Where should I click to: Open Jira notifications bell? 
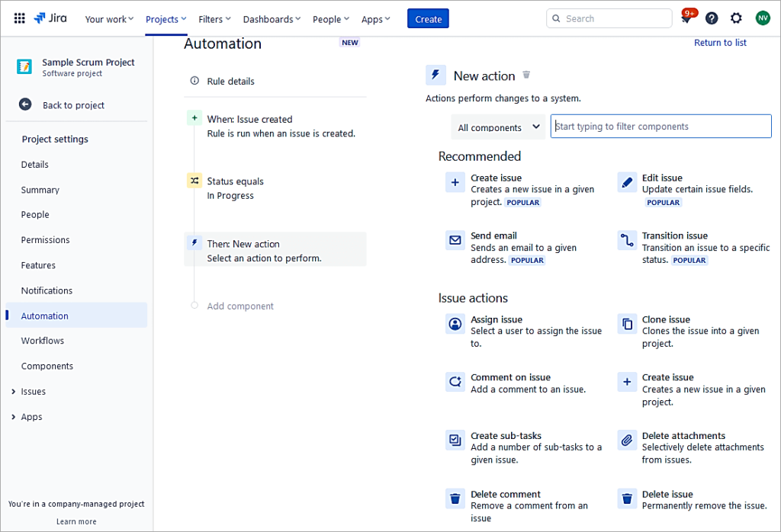point(686,18)
